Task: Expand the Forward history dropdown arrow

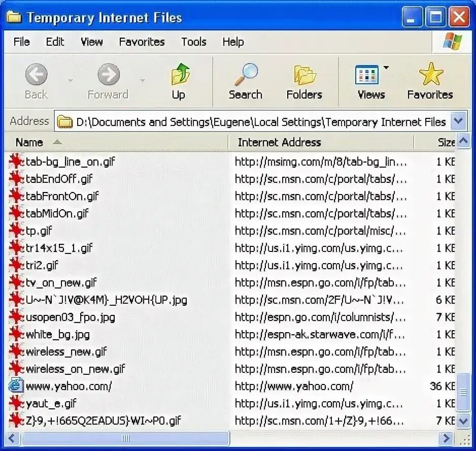Action: (142, 81)
